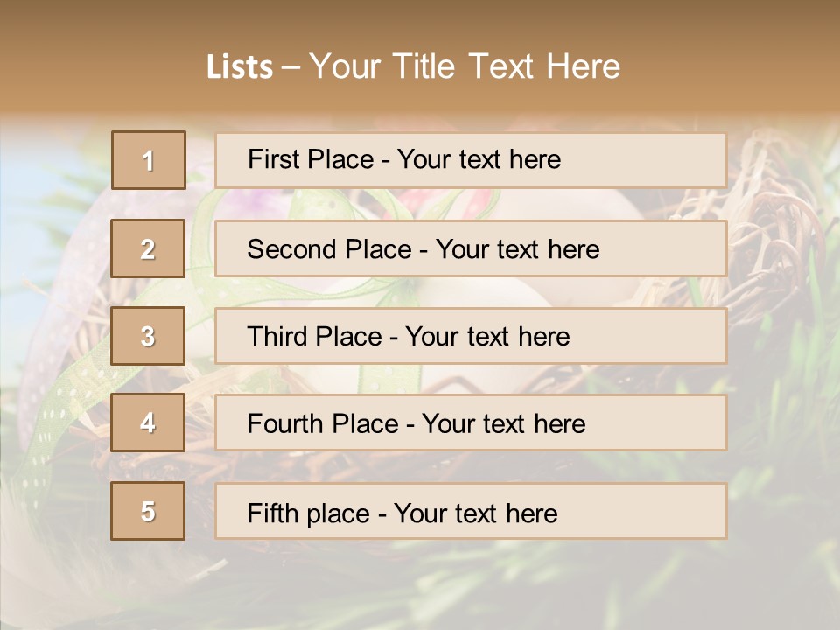This screenshot has height=630, width=840.
Task: Select "Your text here" in Second Place row
Action: pyautogui.click(x=517, y=249)
